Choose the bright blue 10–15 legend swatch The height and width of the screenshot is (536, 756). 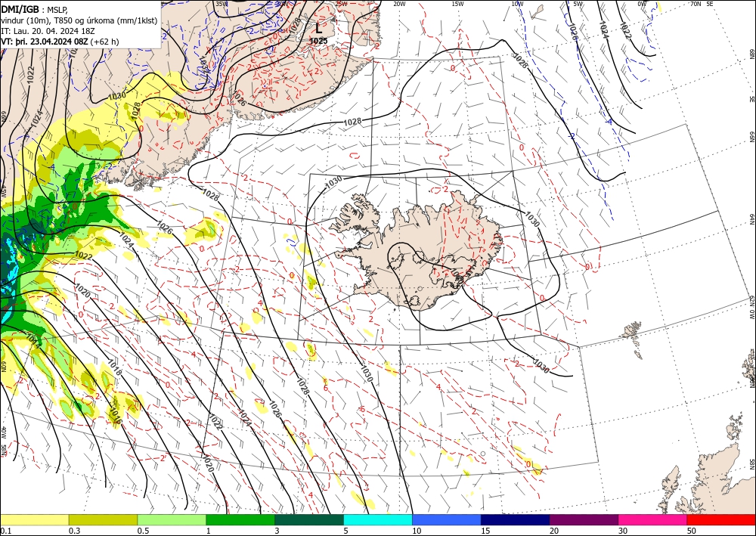pyautogui.click(x=447, y=519)
